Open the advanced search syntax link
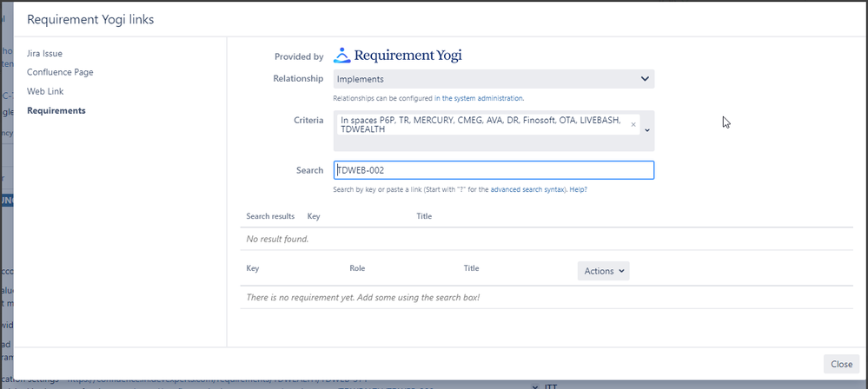The width and height of the screenshot is (868, 389). (x=527, y=189)
